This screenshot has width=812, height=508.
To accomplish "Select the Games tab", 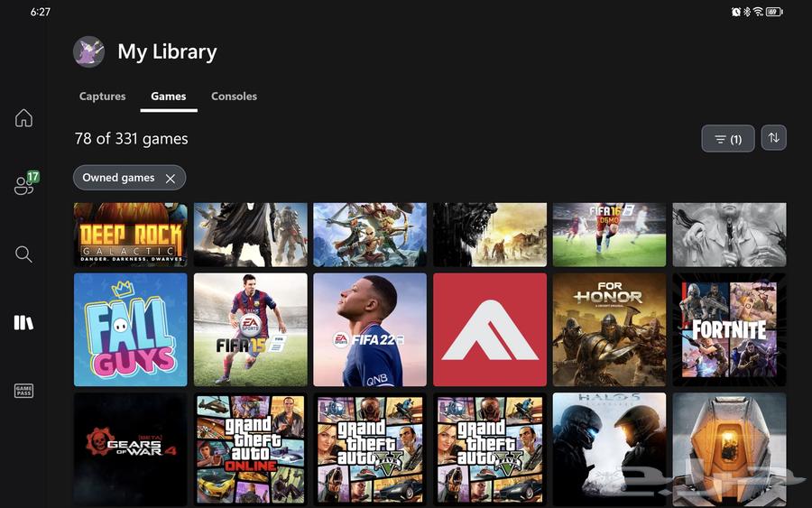I will click(x=169, y=97).
